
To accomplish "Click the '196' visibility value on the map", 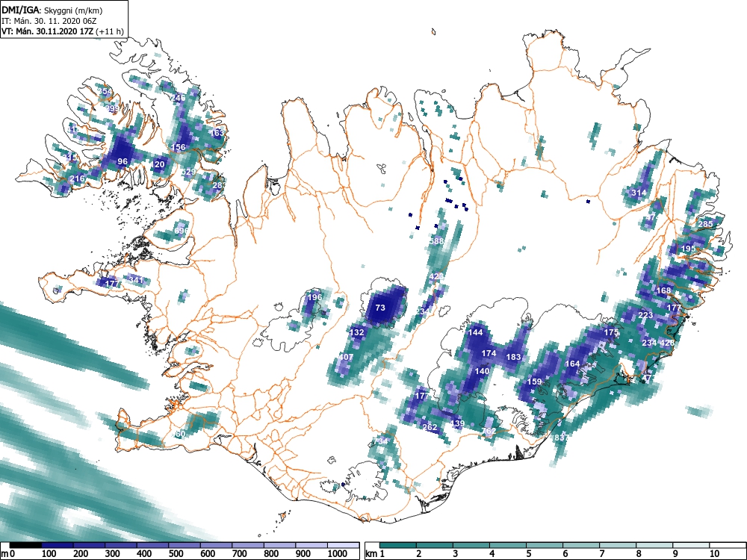I will coord(314,297).
